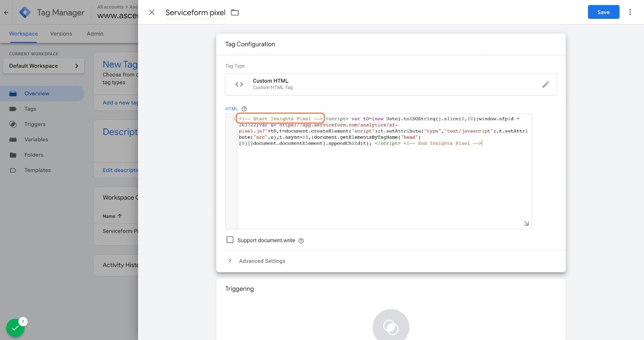Enable Support document.write checkbox
644x340 pixels.
[230, 240]
